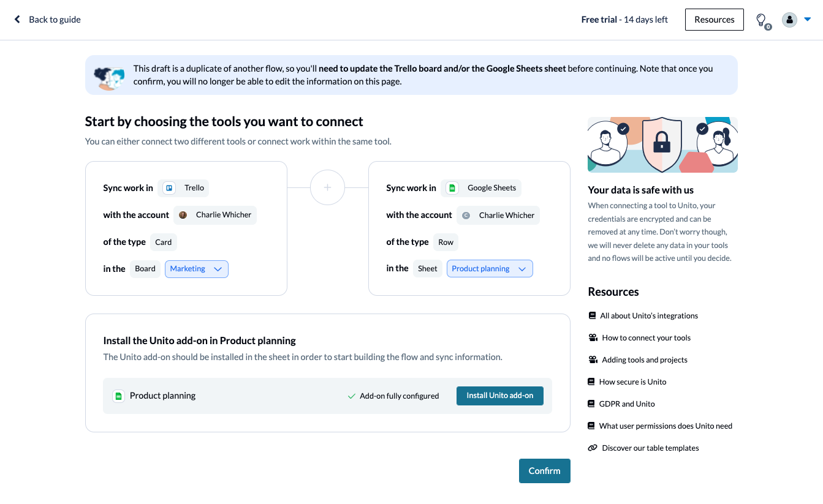Screen dimensions: 823x504
Task: Click the Resources button in the header
Action: (x=715, y=20)
